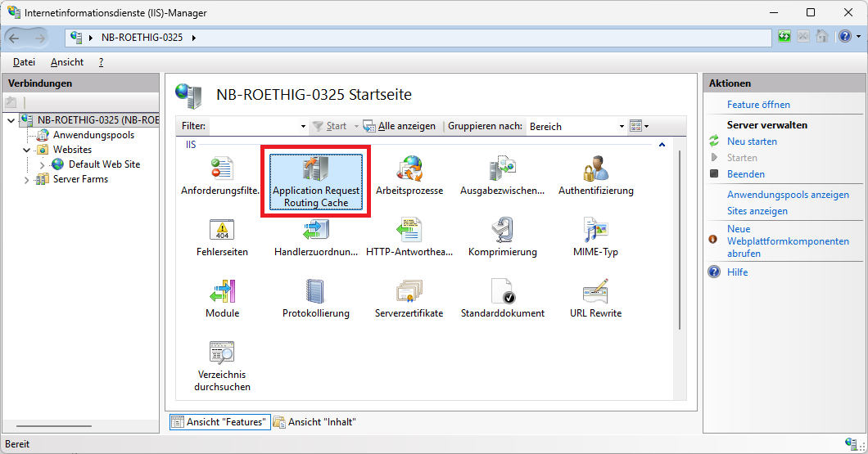Screen dimensions: 868x454
Task: Open the view mode dropdown button
Action: click(639, 126)
